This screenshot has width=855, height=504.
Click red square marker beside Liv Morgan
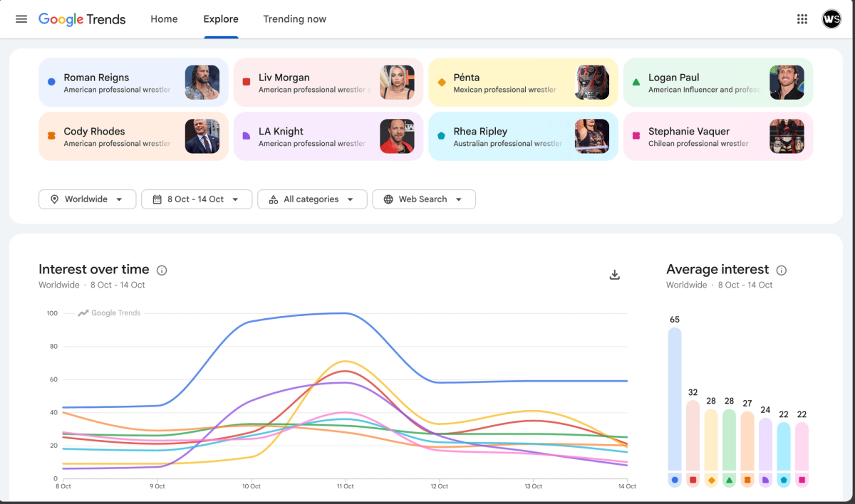247,82
